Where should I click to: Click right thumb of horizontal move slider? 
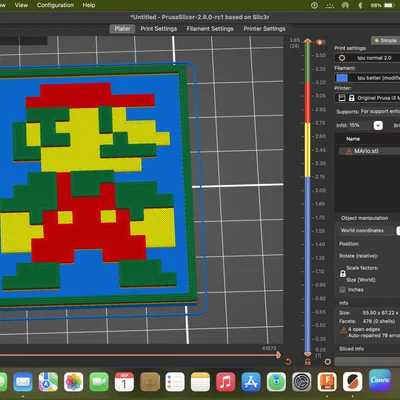(278, 355)
